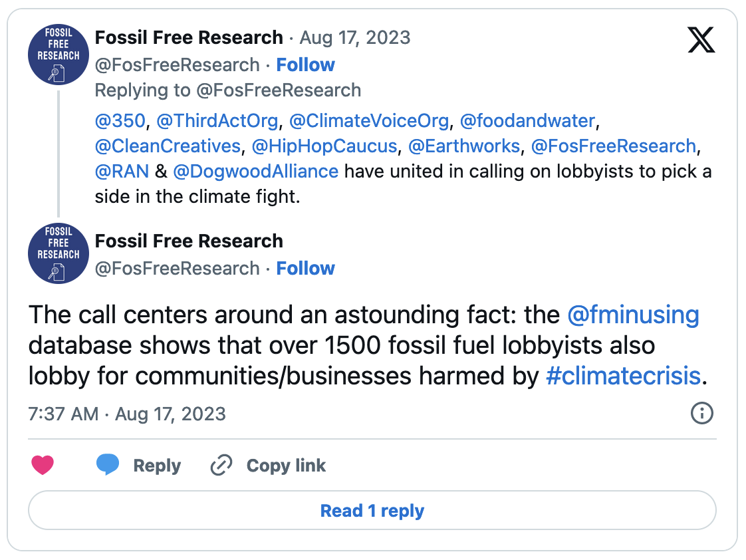The image size is (746, 560).
Task: Follow @FosFreeResearch in parent tweet
Action: pos(305,65)
